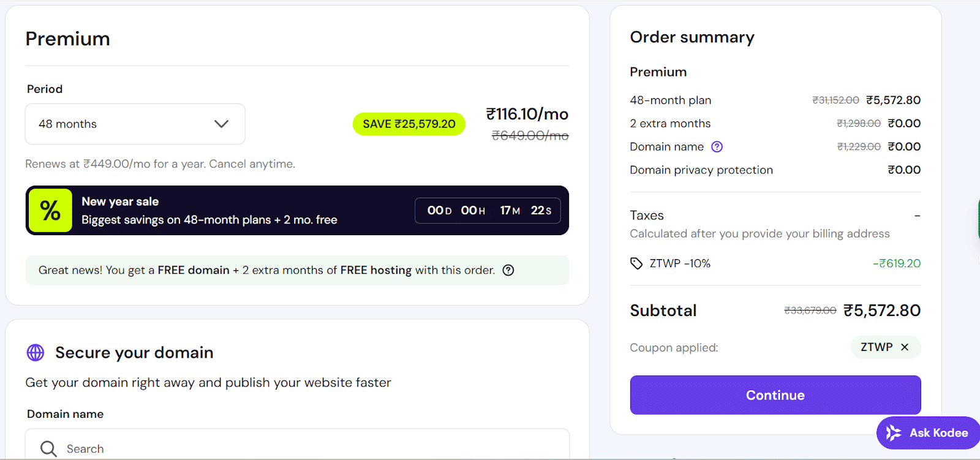Click the countdown timer display

click(488, 210)
